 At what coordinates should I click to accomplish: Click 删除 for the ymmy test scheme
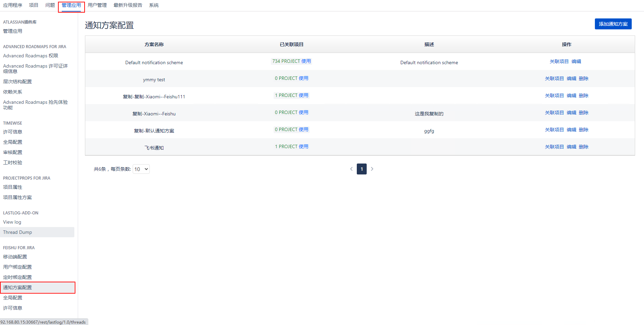[x=584, y=79]
